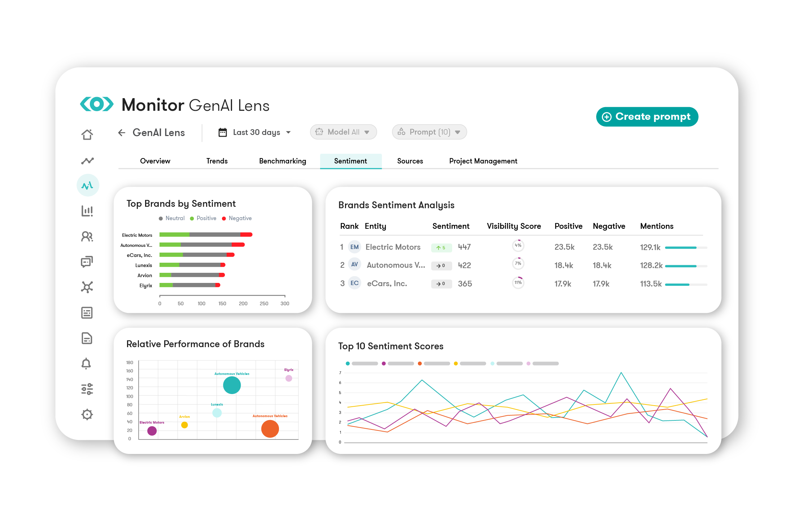Open the trends line-chart sidebar icon
The image size is (812, 507).
click(x=87, y=161)
